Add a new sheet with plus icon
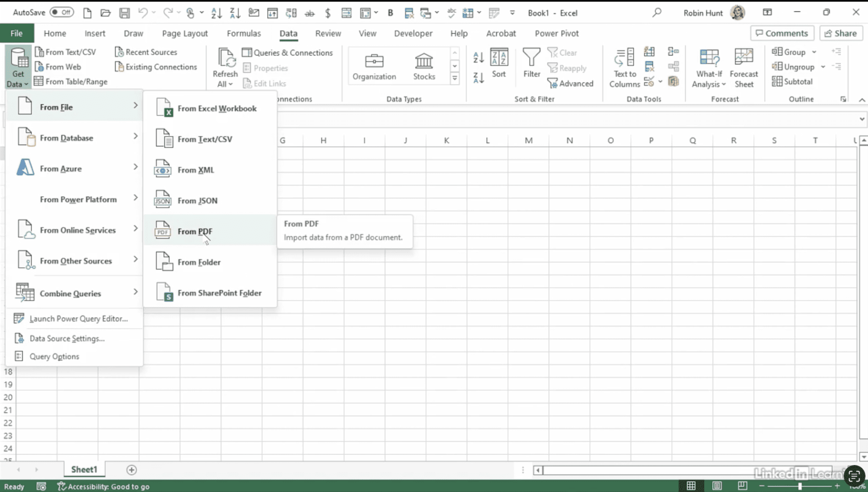The width and height of the screenshot is (868, 492). pyautogui.click(x=132, y=470)
